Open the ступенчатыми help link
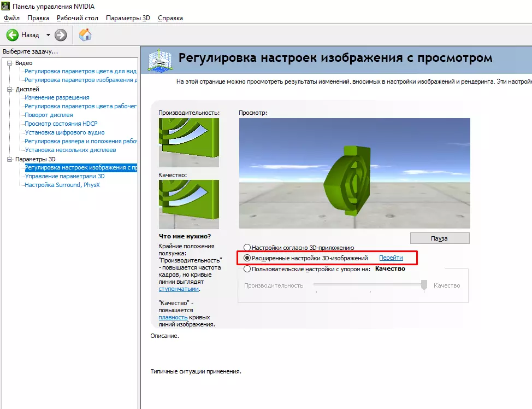Viewport: 532px width, 409px height. (179, 289)
